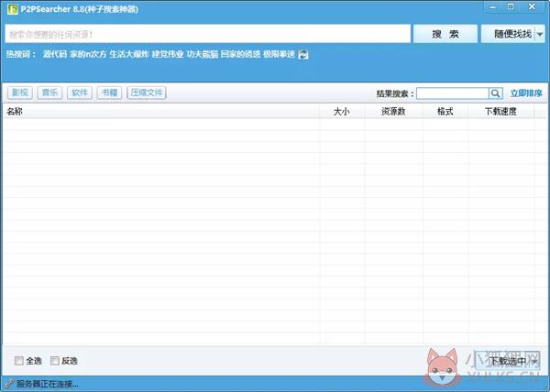Click the P2PSearcher app logo icon

tap(12, 9)
